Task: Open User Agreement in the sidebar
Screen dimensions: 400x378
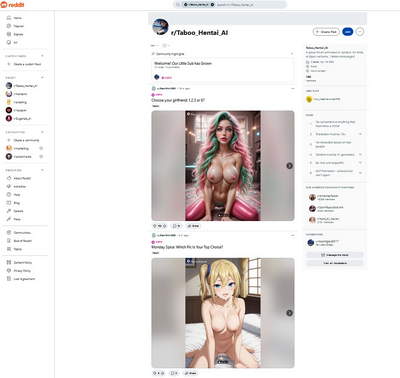Action: 21,279
